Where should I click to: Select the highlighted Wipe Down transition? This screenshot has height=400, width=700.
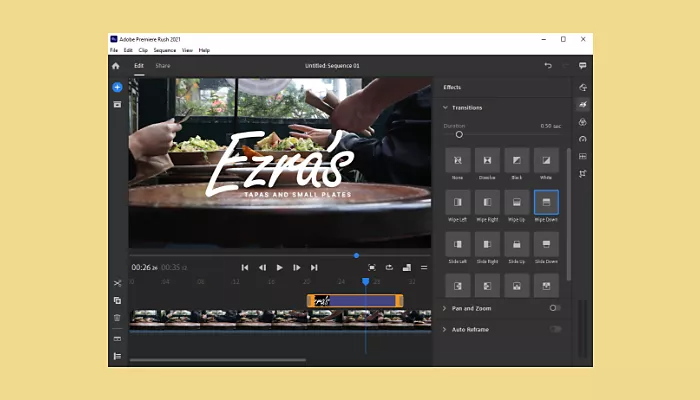tap(546, 202)
